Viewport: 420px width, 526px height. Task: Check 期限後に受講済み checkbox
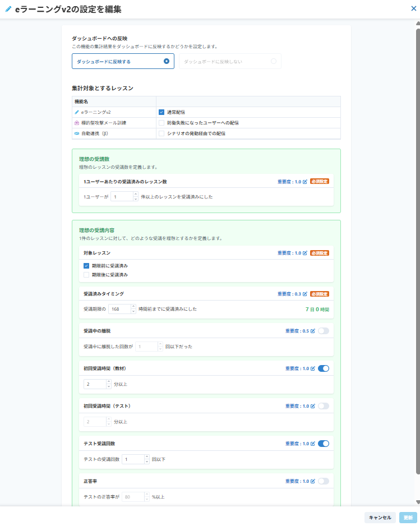click(86, 275)
